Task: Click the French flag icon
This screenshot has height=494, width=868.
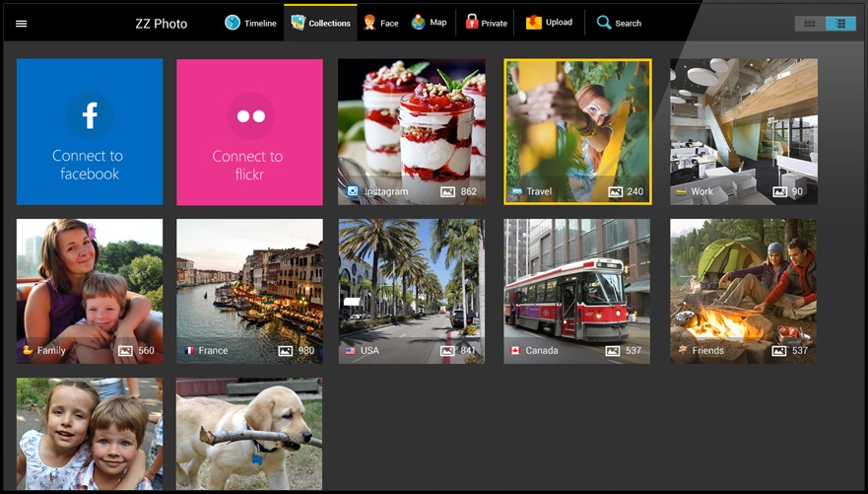Action: (189, 351)
